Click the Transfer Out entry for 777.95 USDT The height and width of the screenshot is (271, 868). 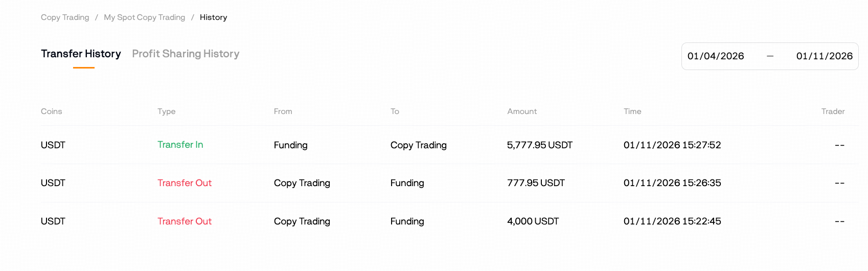[x=184, y=183]
